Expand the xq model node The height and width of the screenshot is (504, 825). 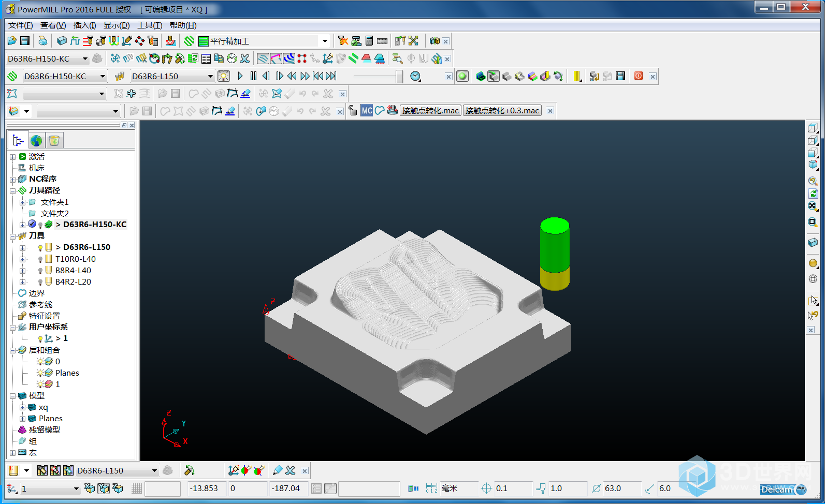[x=22, y=407]
